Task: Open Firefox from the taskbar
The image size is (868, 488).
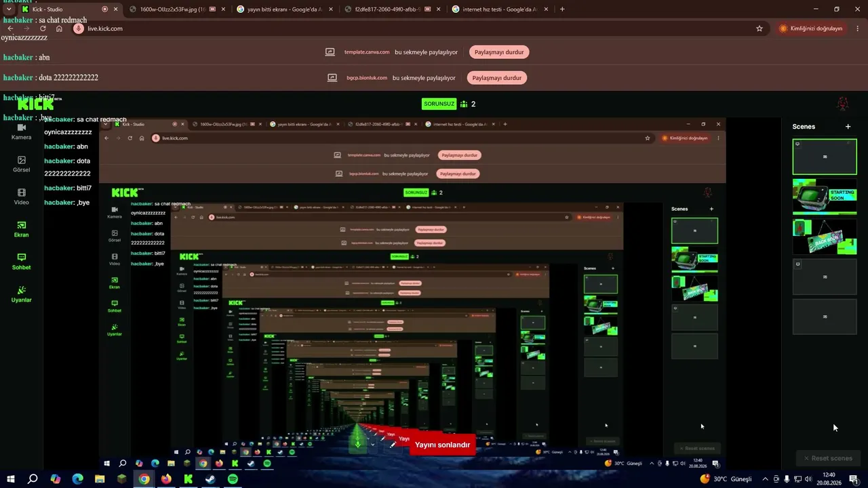Action: [166, 479]
